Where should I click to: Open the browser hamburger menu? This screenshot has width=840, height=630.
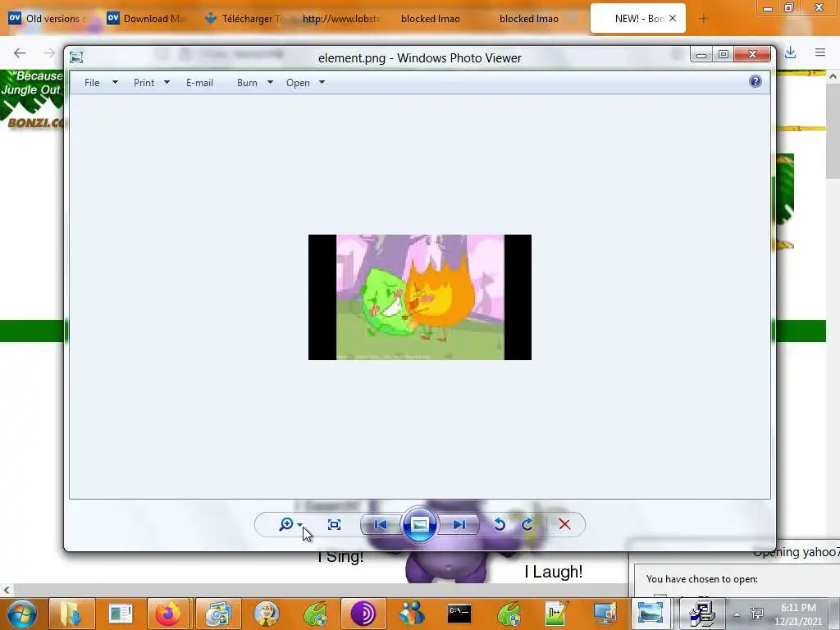pos(820,52)
